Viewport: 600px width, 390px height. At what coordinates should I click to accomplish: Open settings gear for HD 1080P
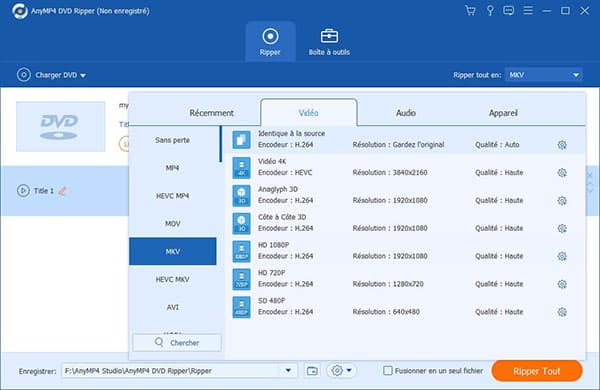tap(562, 256)
